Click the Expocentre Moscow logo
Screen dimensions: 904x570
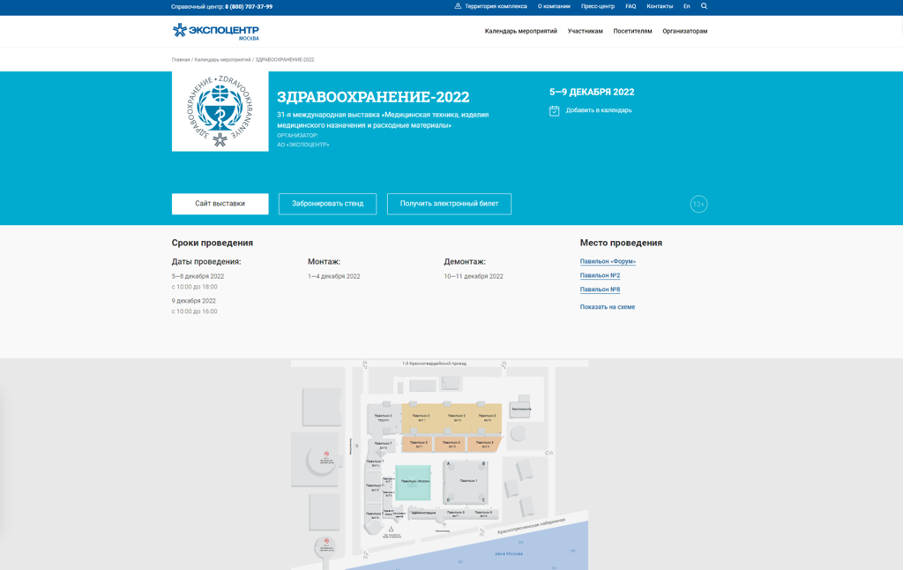point(216,31)
